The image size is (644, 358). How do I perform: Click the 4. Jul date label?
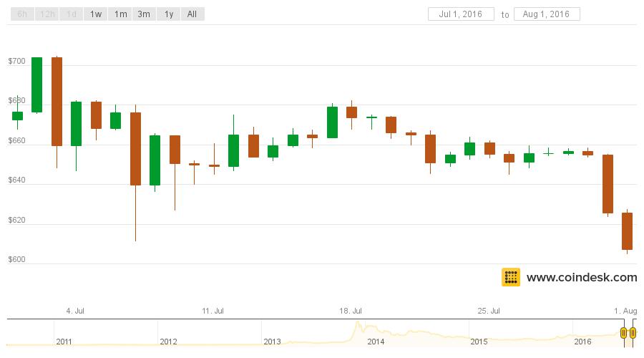pyautogui.click(x=75, y=311)
